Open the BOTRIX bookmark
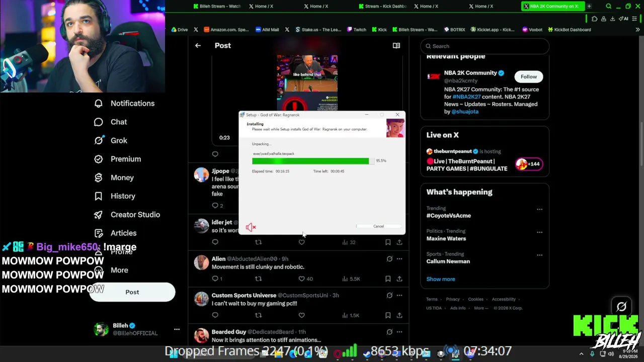The height and width of the screenshot is (362, 644). [x=454, y=30]
